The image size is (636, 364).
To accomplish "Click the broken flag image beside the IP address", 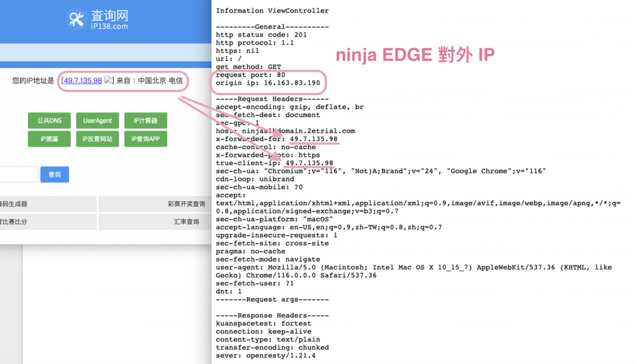I will [x=107, y=80].
